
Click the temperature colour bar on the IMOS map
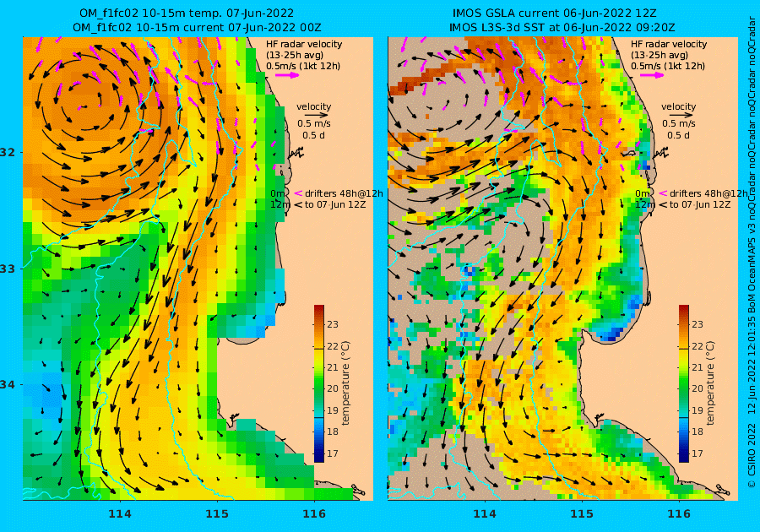[684, 383]
